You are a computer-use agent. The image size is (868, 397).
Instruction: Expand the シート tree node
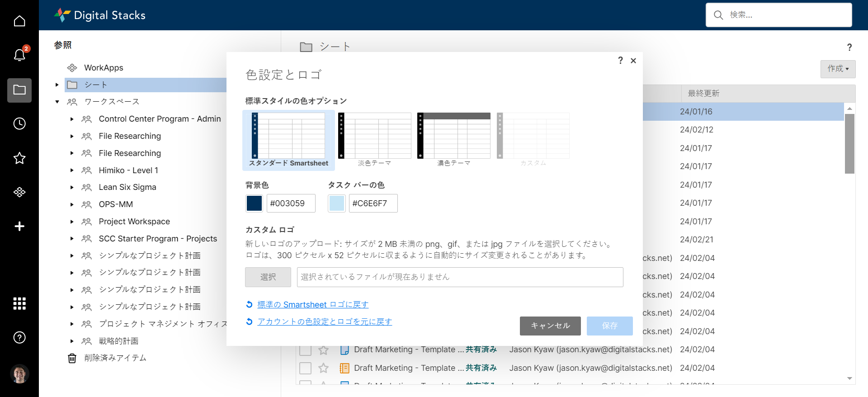tap(57, 85)
